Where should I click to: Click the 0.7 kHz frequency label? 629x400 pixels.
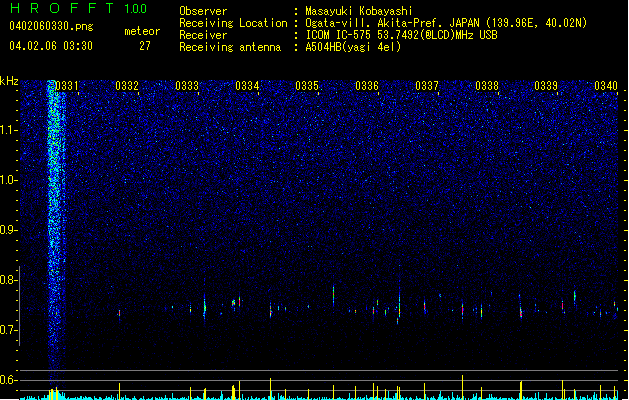click(x=8, y=330)
